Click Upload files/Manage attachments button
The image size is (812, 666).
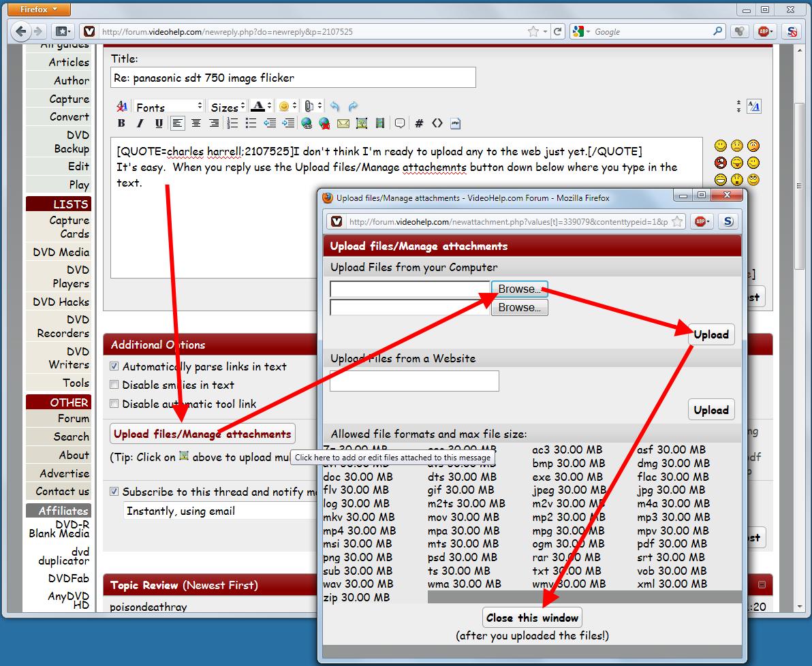[x=202, y=434]
